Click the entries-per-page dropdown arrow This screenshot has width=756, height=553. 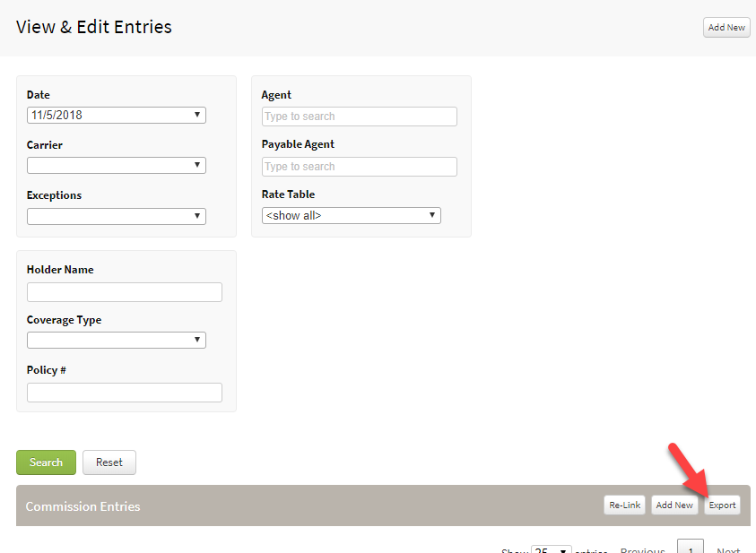(x=565, y=549)
